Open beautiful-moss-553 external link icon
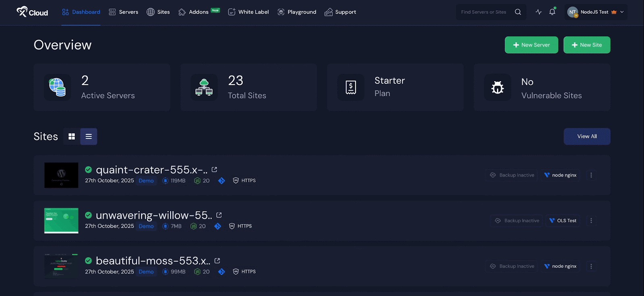Viewport: 644px width, 296px height. tap(217, 261)
